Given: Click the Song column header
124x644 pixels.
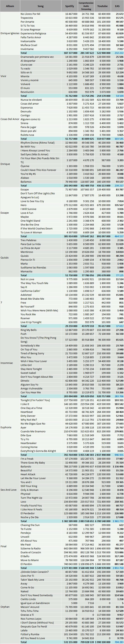Looking at the screenshot, I should click(41, 6).
